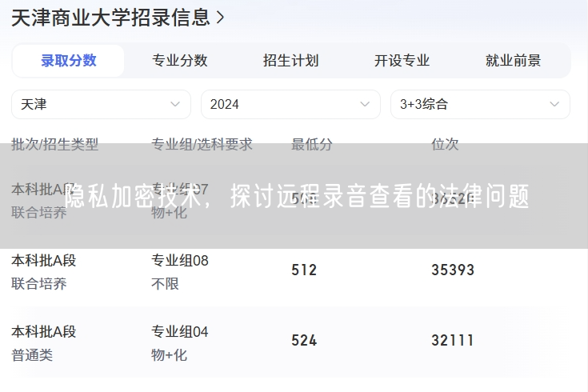
Task: Select the 录取分数 tab
Action: 69,61
